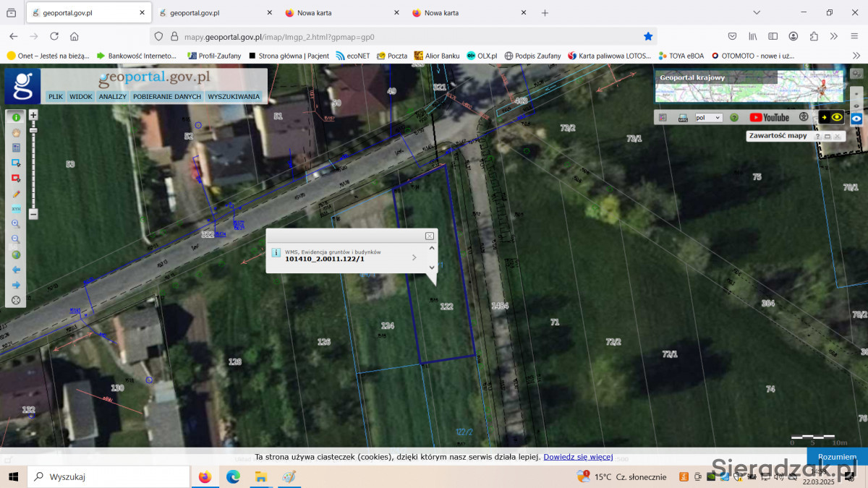This screenshot has height=488, width=868.
Task: Expand parcel 101410_2.0011.122/1 details arrow
Action: (x=414, y=257)
